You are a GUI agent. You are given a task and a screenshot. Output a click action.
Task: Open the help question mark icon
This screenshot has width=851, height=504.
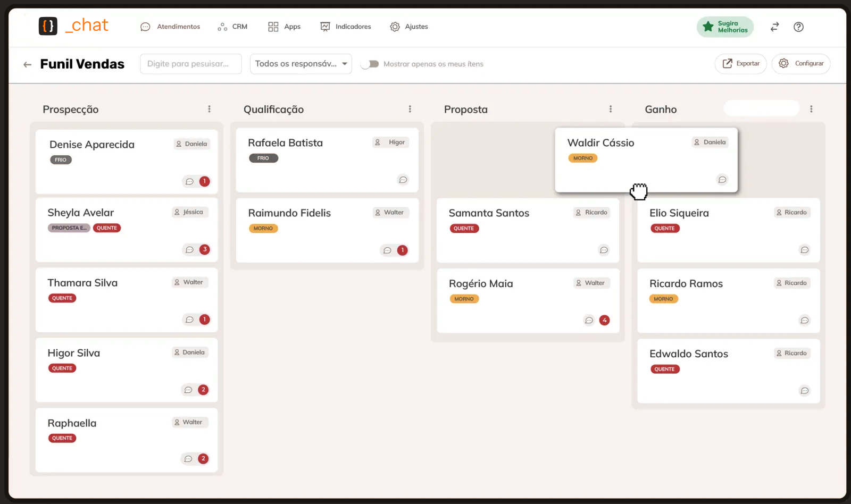click(798, 27)
